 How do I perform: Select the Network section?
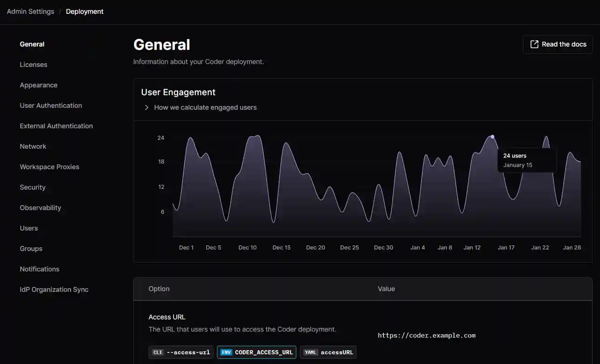pos(33,146)
